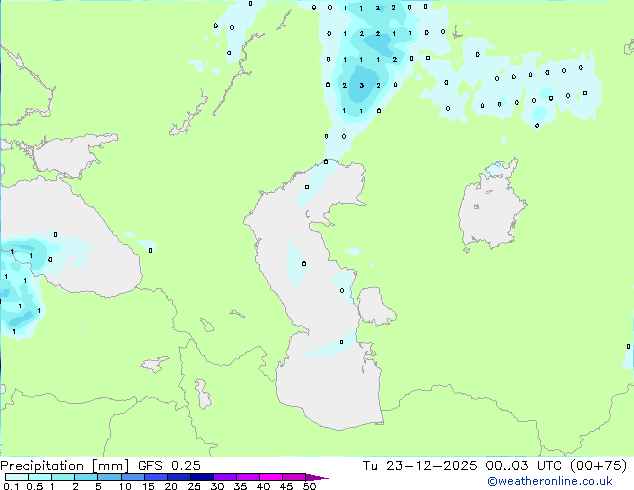Screen dimensions: 634x490
Task: Click the 'Precipitation [mm]' title text
Action: point(65,466)
